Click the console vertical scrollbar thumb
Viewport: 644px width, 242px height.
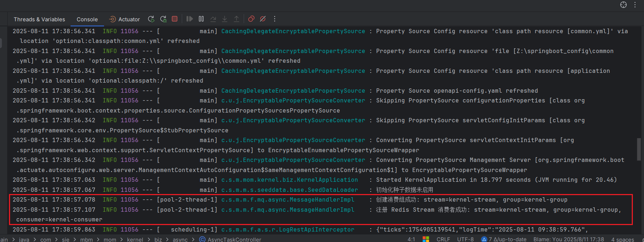[x=639, y=149]
